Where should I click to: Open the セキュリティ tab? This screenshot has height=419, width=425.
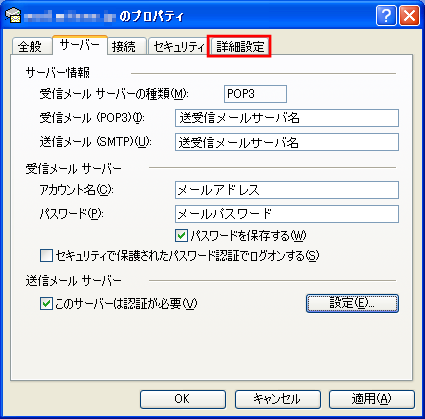(x=179, y=46)
